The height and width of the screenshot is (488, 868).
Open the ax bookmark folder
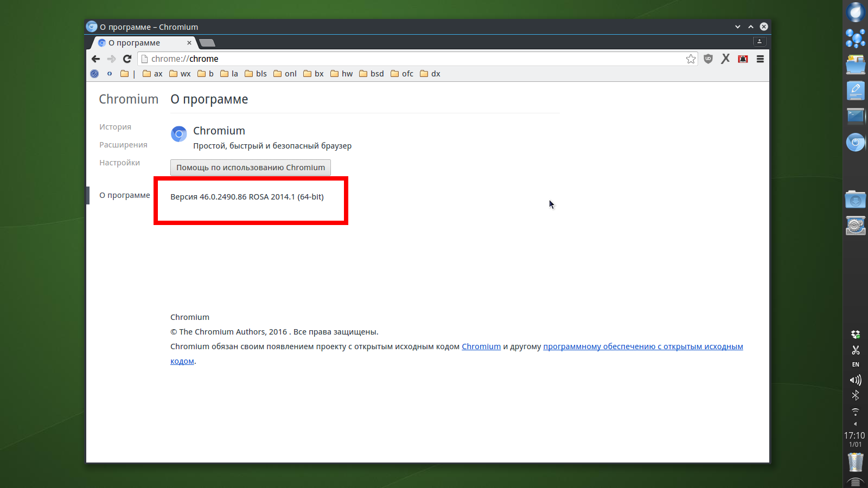pyautogui.click(x=152, y=74)
